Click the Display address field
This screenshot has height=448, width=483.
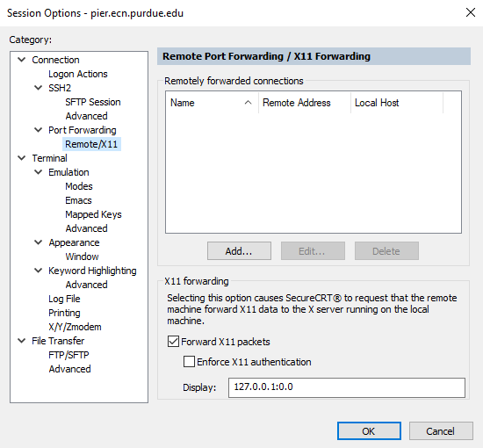tap(347, 387)
